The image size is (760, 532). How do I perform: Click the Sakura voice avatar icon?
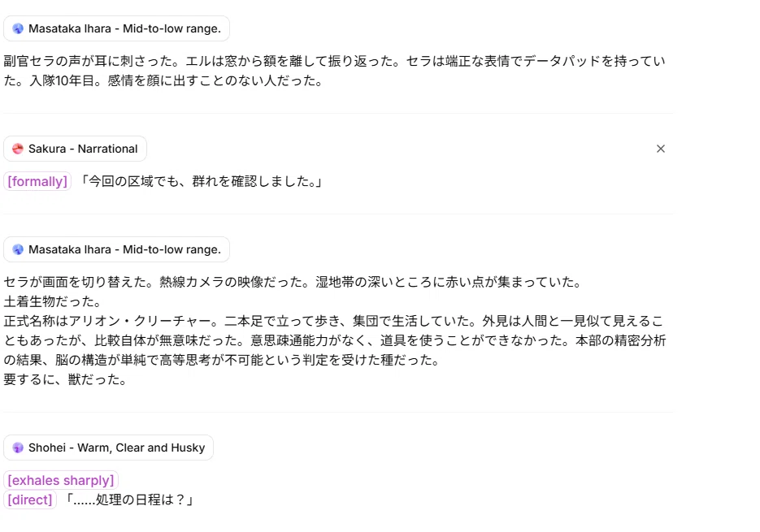(x=18, y=149)
